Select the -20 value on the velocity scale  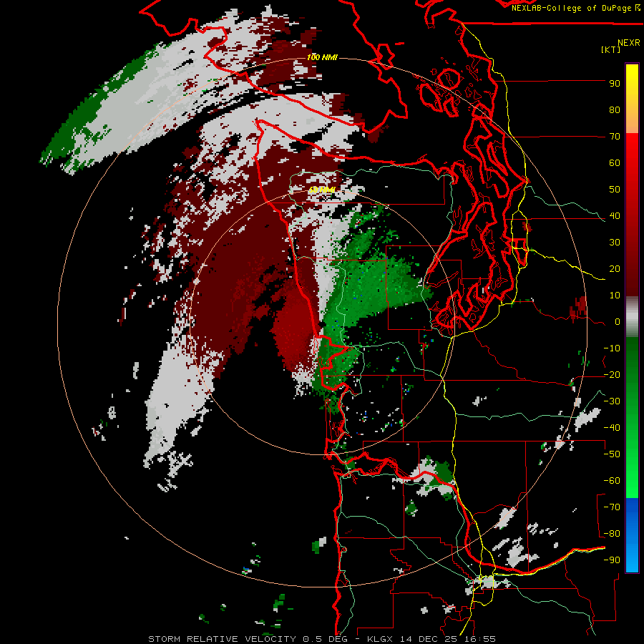pyautogui.click(x=612, y=375)
